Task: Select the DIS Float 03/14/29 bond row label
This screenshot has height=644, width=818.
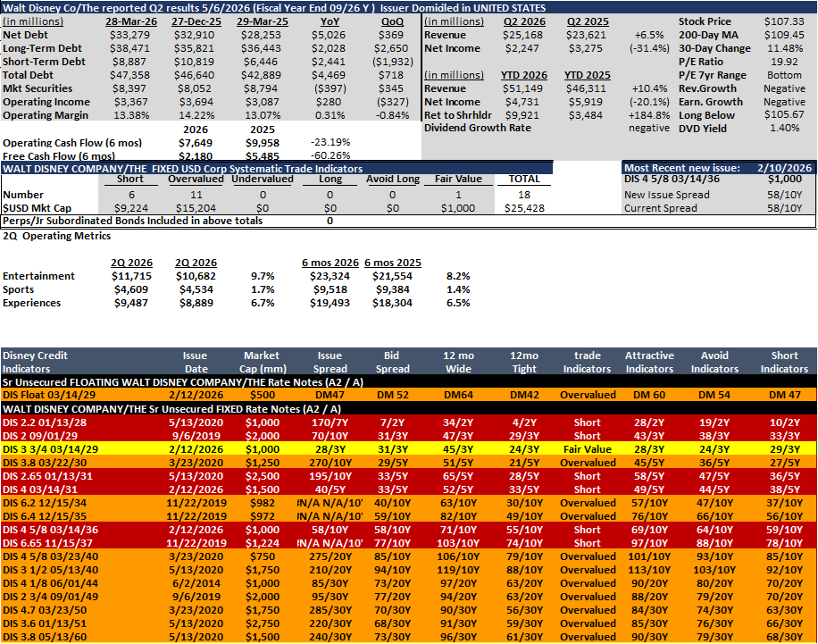Action: (49, 395)
